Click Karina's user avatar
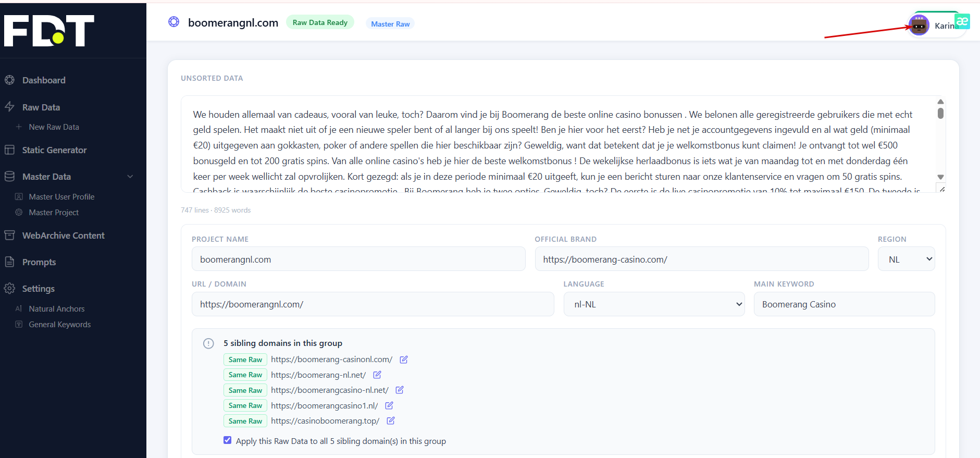Screen dimensions: 980x458 919,25
